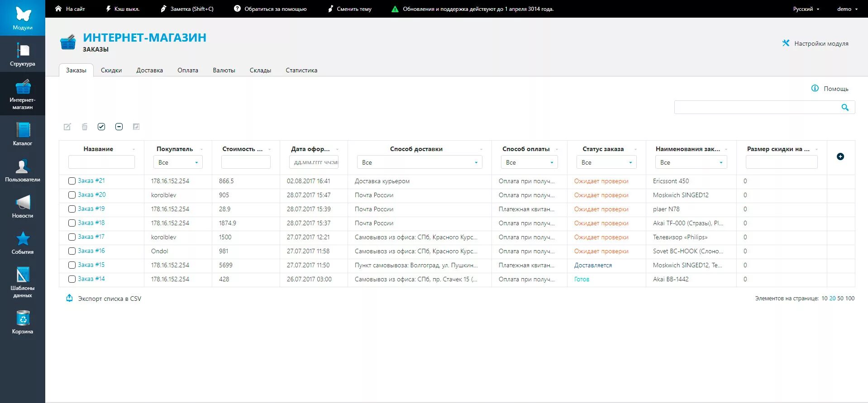868x403 pixels.
Task: Click the edit pencil toolbar icon
Action: [x=67, y=127]
